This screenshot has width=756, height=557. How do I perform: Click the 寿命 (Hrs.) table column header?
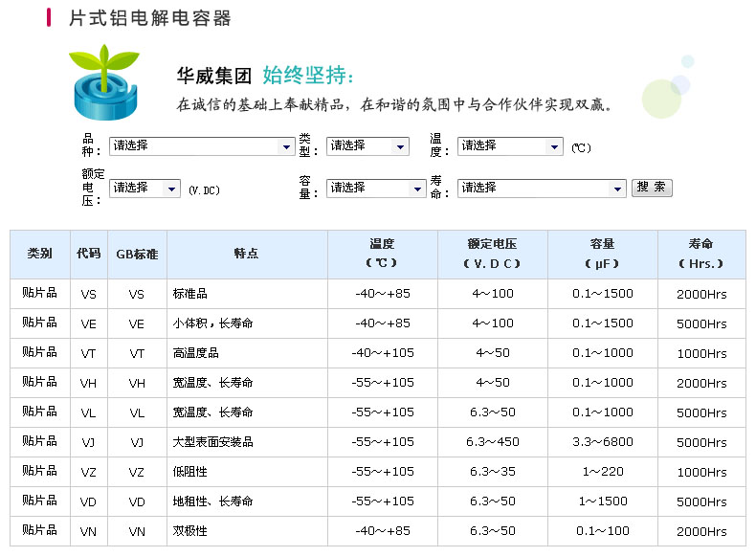coord(701,255)
